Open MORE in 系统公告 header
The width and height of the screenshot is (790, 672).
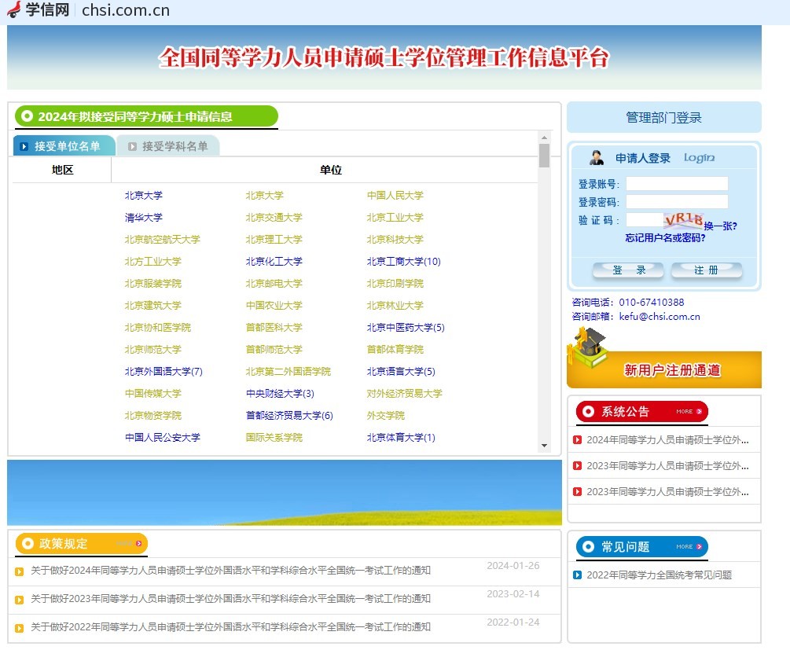689,412
